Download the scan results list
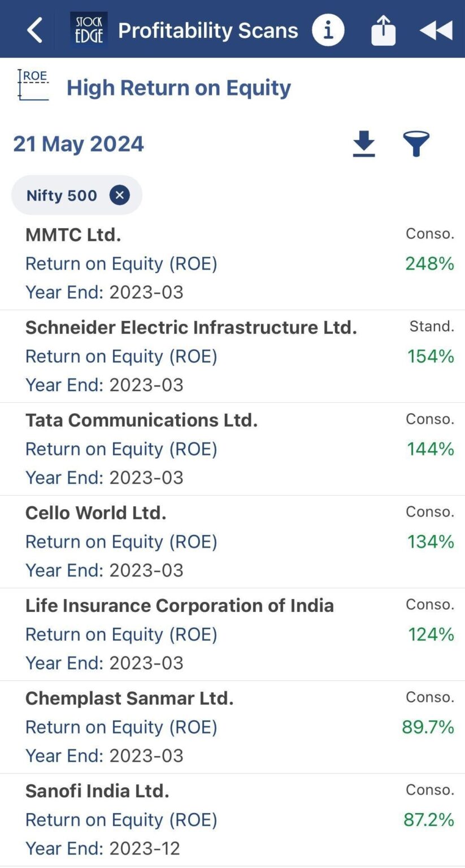Screen dimensions: 465x868 (364, 144)
